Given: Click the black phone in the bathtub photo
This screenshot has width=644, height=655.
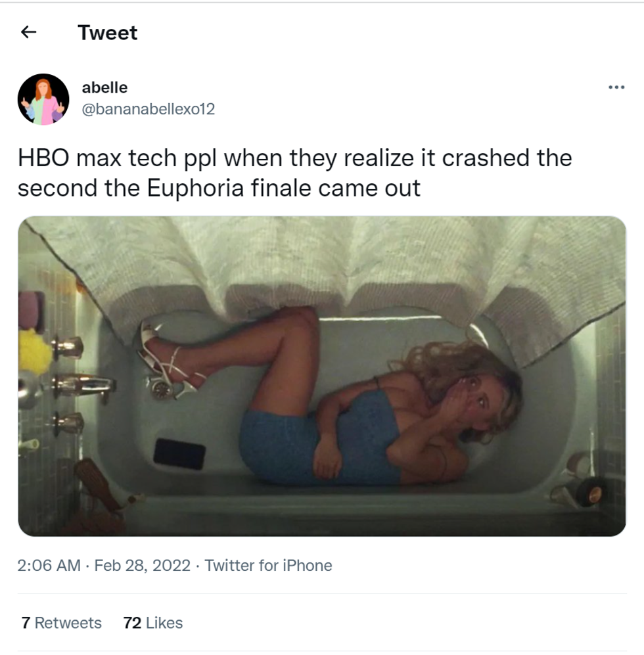Looking at the screenshot, I should (179, 453).
